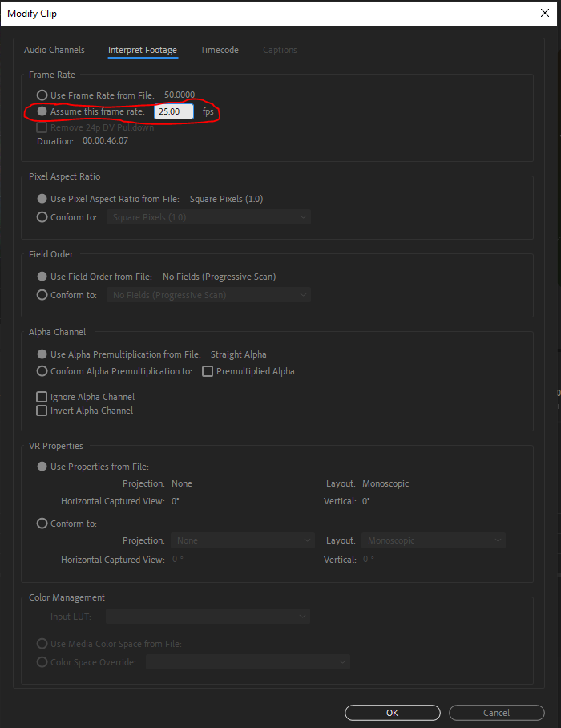The width and height of the screenshot is (561, 728).
Task: Switch to the Audio Channels tab
Action: click(54, 50)
